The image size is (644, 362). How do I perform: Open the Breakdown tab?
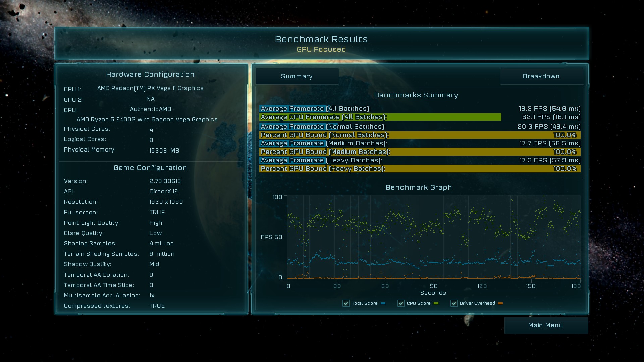point(541,76)
